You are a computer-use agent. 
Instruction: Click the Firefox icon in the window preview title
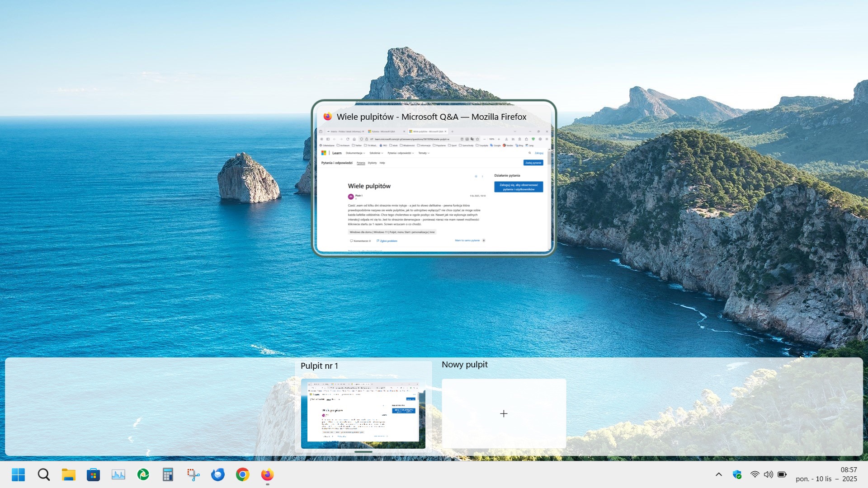tap(327, 117)
